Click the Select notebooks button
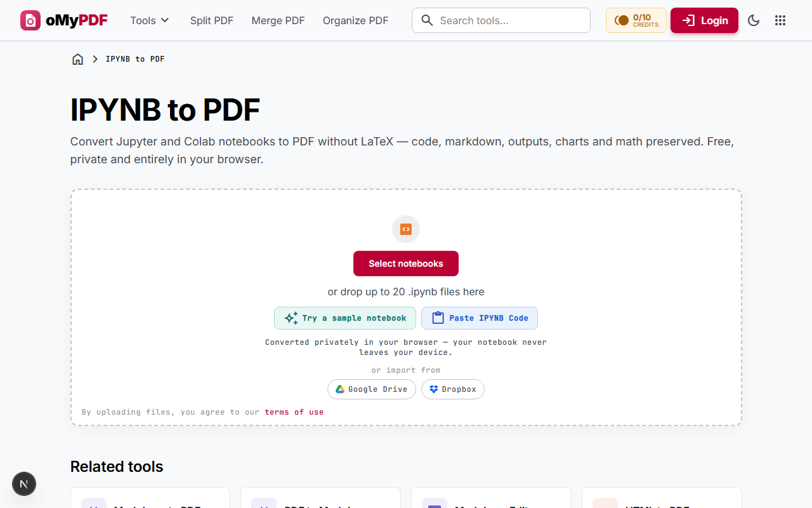 (x=406, y=264)
